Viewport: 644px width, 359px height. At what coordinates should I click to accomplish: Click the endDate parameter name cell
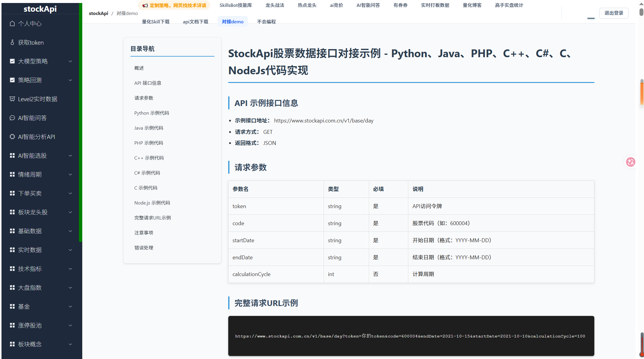(276, 257)
